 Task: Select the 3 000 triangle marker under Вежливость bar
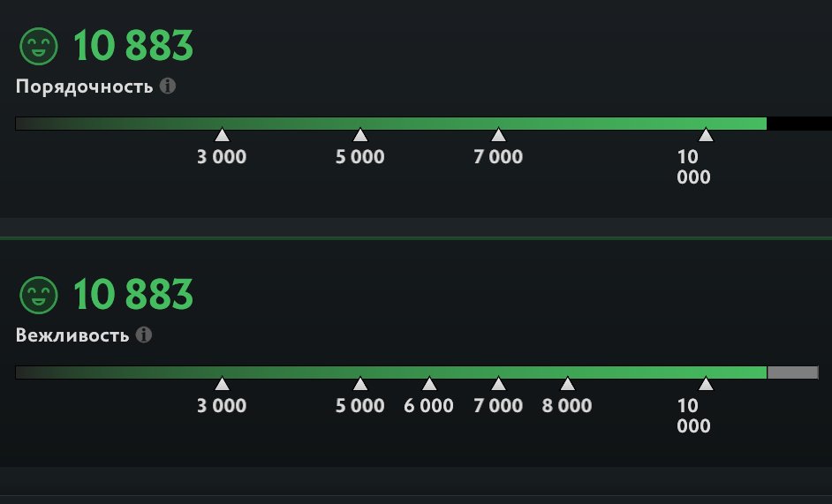[222, 384]
